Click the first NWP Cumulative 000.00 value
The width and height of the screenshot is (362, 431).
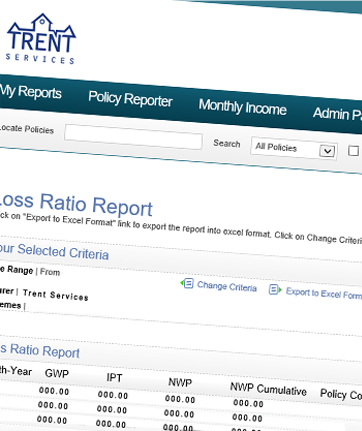coord(248,403)
